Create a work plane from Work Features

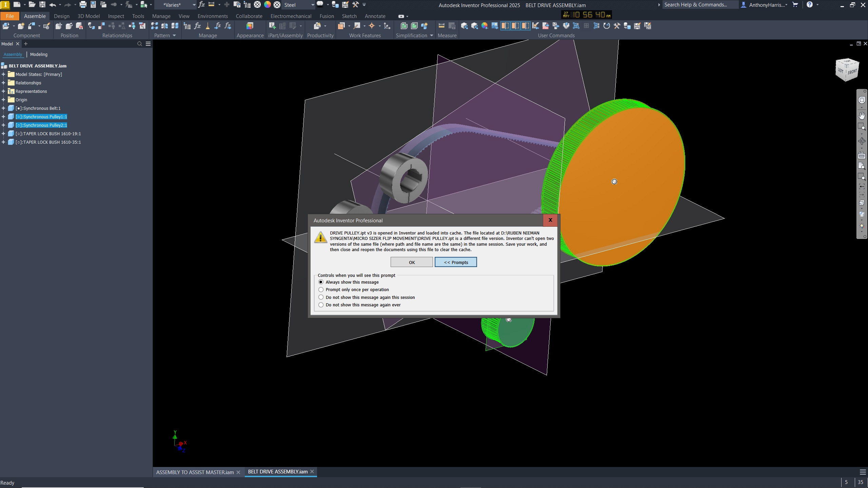pyautogui.click(x=342, y=26)
